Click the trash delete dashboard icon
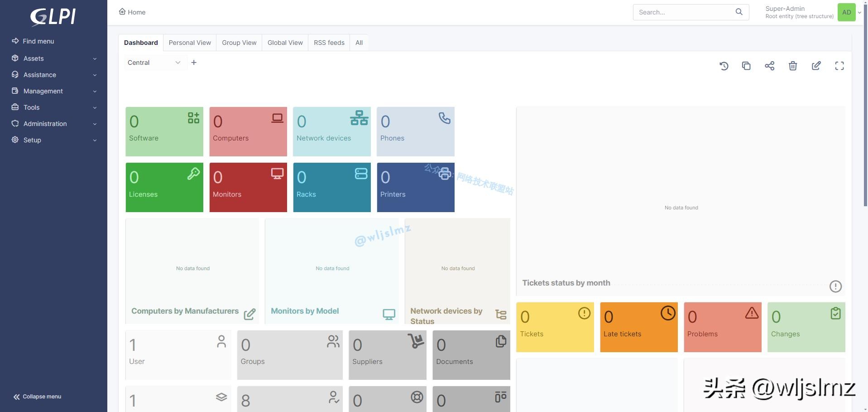 [x=792, y=66]
